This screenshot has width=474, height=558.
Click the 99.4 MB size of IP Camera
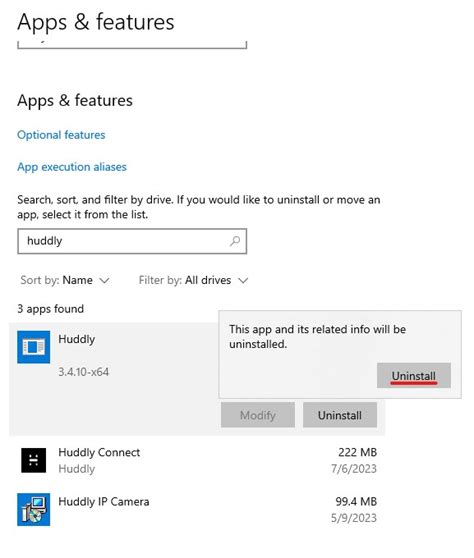356,501
